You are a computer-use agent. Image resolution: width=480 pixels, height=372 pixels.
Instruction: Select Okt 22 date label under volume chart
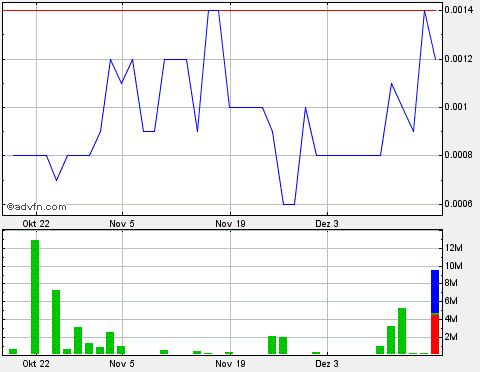36,363
